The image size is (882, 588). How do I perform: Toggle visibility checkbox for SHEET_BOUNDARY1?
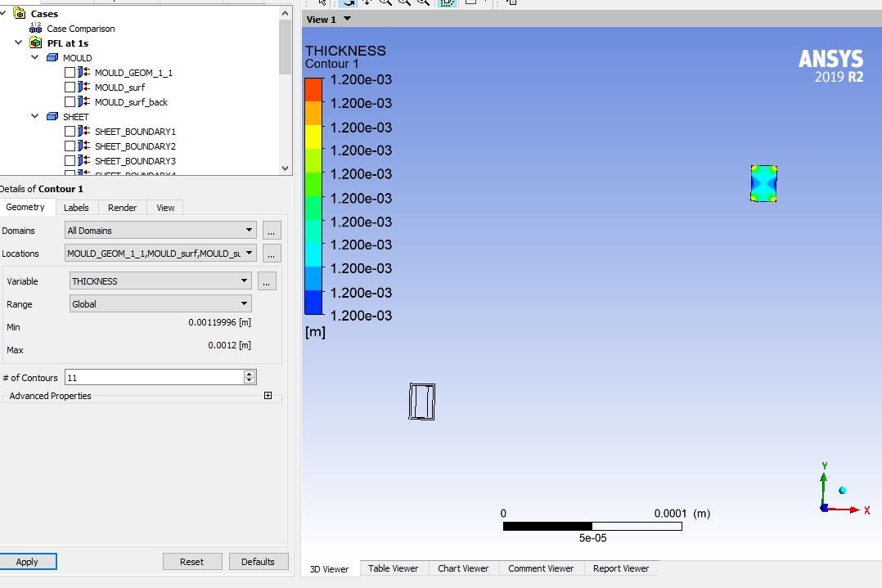pyautogui.click(x=70, y=132)
